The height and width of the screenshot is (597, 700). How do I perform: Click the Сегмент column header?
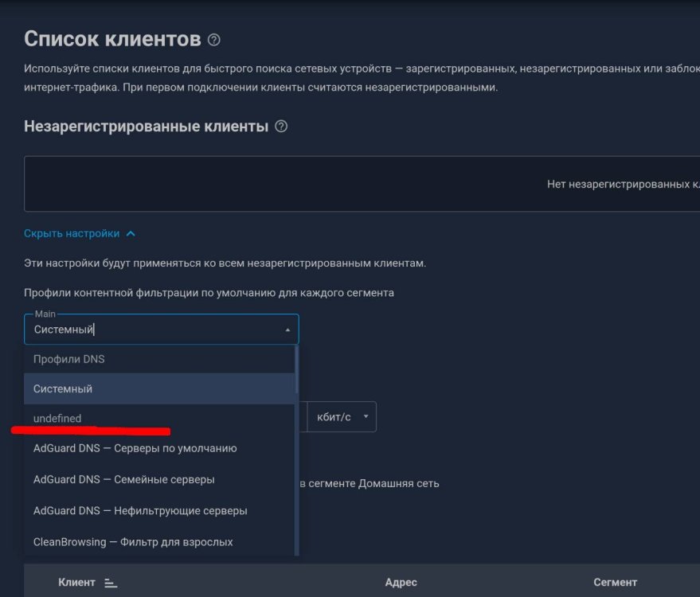pyautogui.click(x=615, y=583)
